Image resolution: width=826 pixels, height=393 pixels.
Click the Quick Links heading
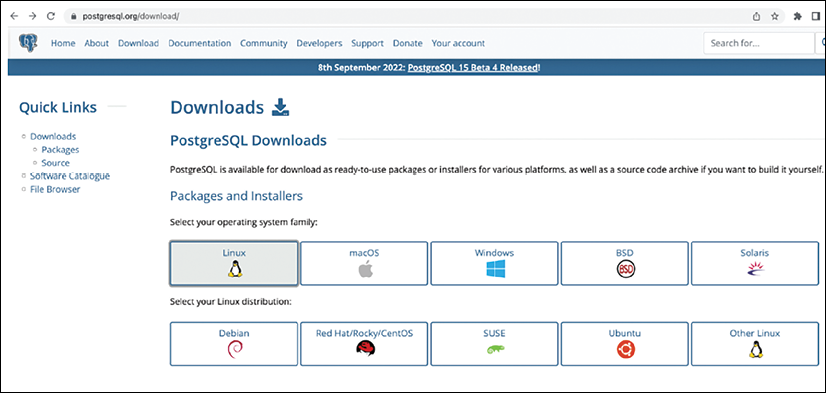(x=58, y=107)
